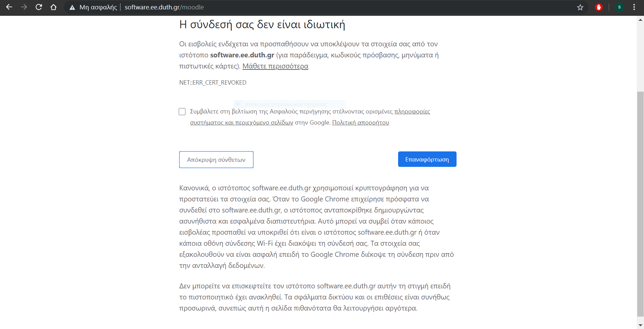644x329 pixels.
Task: Open Chrome's three-dot menu
Action: pyautogui.click(x=634, y=7)
